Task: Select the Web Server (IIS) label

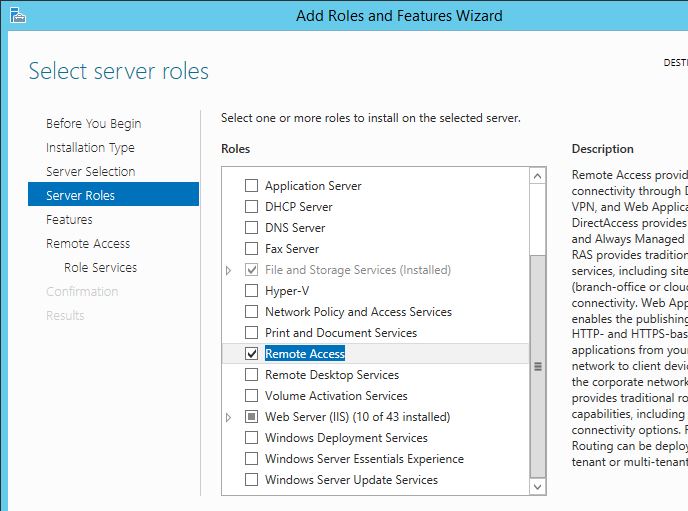Action: [x=358, y=417]
